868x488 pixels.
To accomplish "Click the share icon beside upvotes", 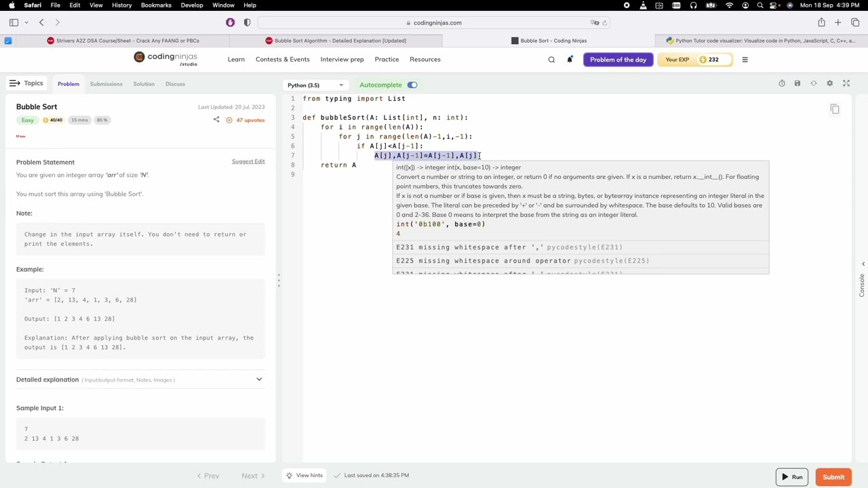I will coord(216,120).
